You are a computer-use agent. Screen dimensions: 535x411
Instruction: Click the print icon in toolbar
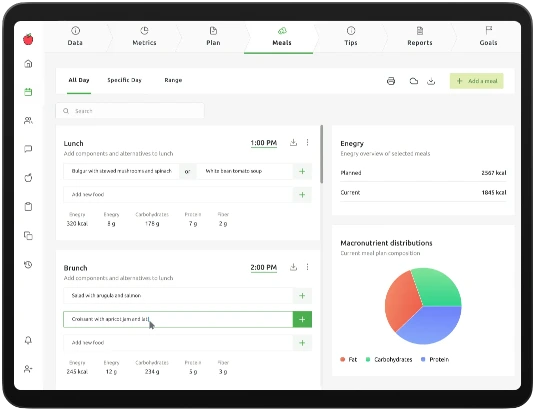(x=391, y=81)
